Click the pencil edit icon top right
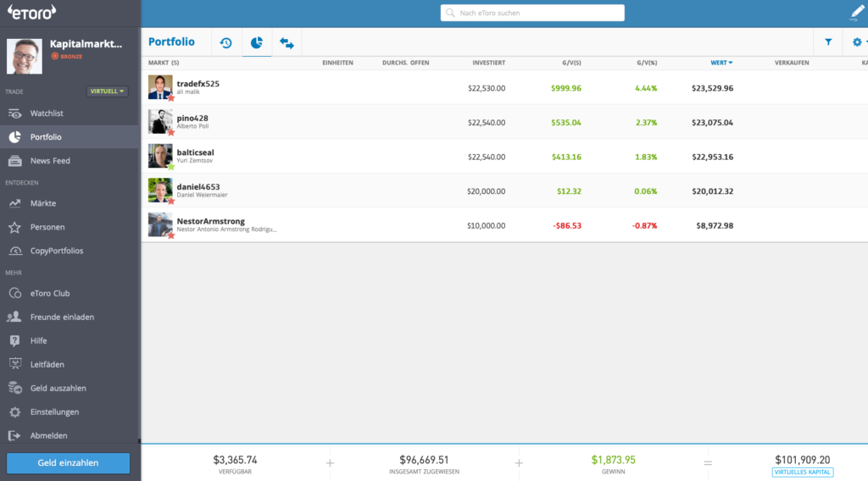The width and height of the screenshot is (868, 481). [856, 13]
